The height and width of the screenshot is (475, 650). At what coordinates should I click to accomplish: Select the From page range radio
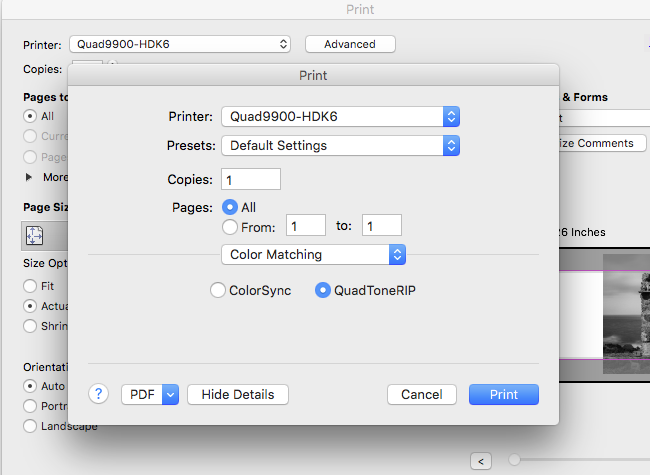231,226
